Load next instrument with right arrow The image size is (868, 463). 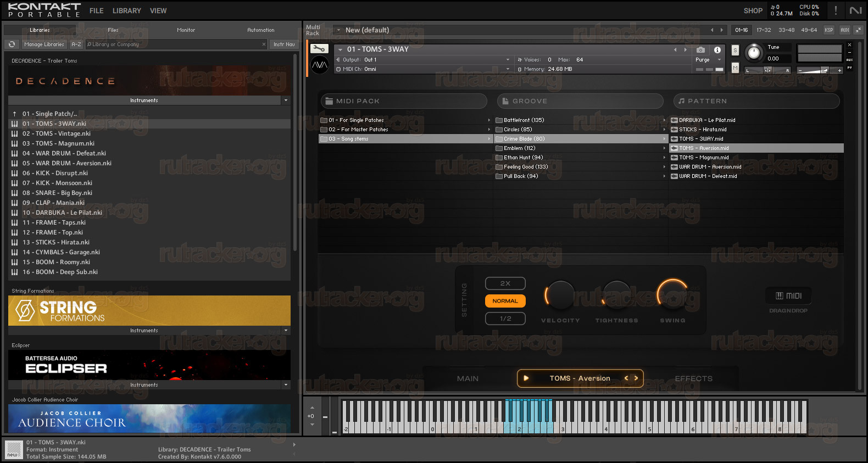[685, 49]
